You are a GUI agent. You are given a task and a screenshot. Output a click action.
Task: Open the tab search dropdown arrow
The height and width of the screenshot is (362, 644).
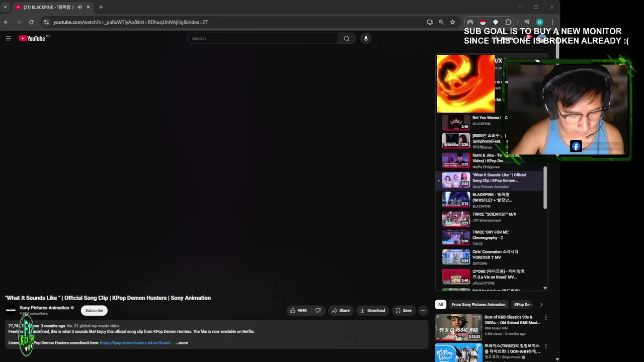point(5,7)
